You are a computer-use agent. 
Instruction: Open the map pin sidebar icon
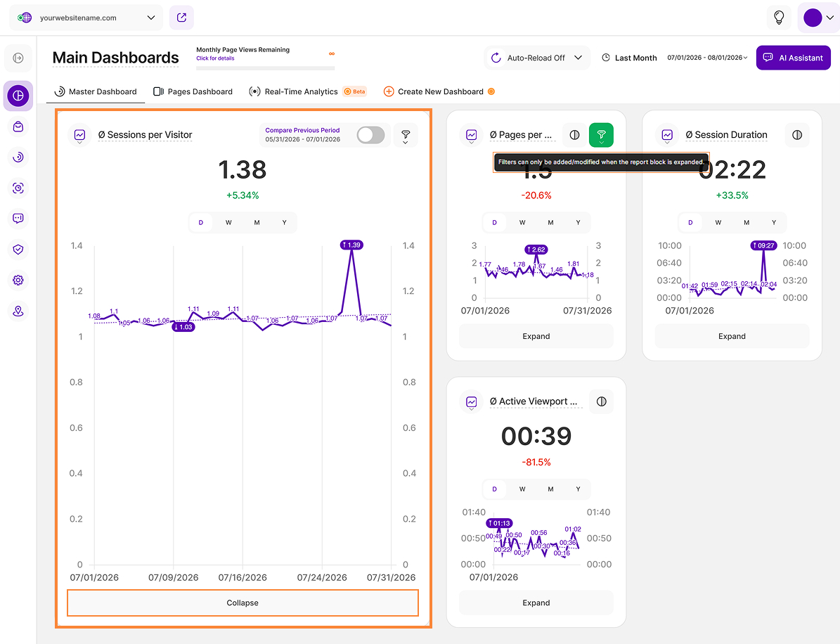click(18, 311)
